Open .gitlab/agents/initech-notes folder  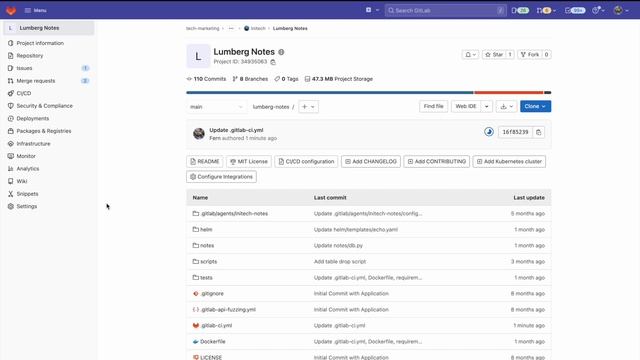(x=234, y=213)
